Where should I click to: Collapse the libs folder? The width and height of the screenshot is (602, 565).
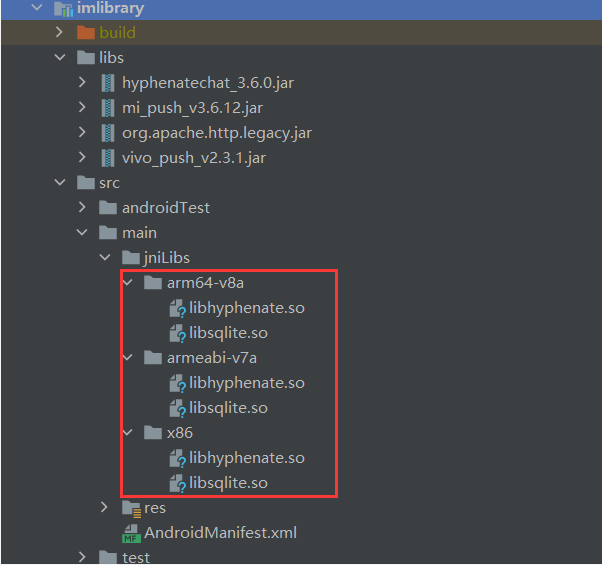60,58
